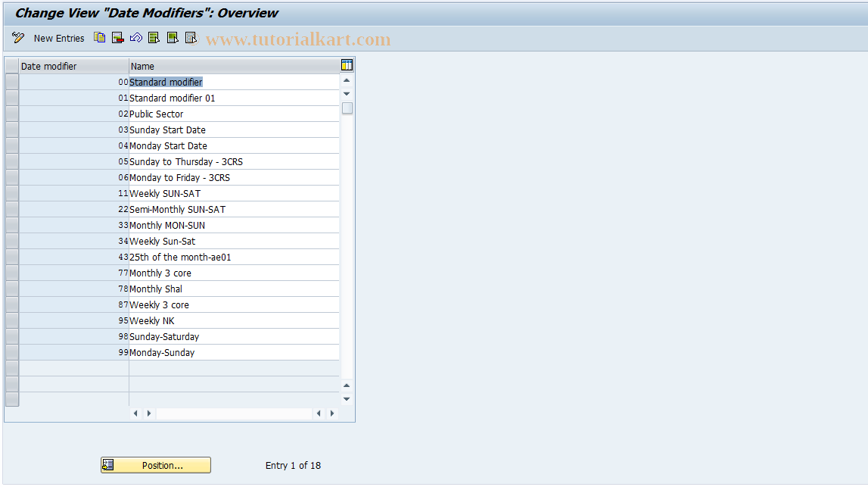Click leftmost horizontal scroll left arrow
Viewport: 868px width, 487px height.
coord(135,414)
